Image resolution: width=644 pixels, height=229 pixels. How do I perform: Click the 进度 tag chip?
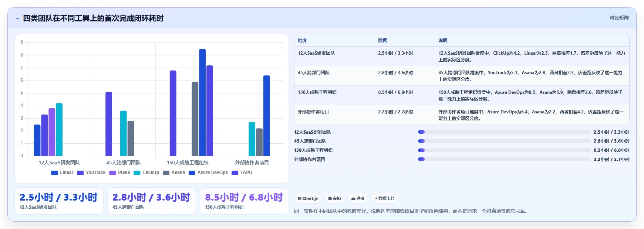tap(358, 198)
